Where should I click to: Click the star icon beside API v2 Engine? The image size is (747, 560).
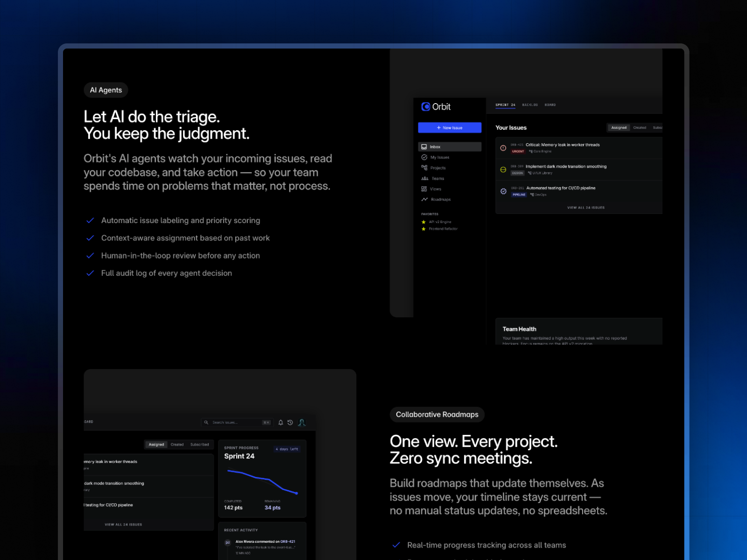[x=423, y=222]
